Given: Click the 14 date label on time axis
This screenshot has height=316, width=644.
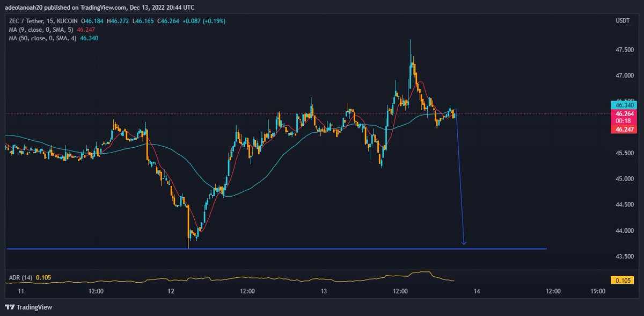Looking at the screenshot, I should pos(476,291).
